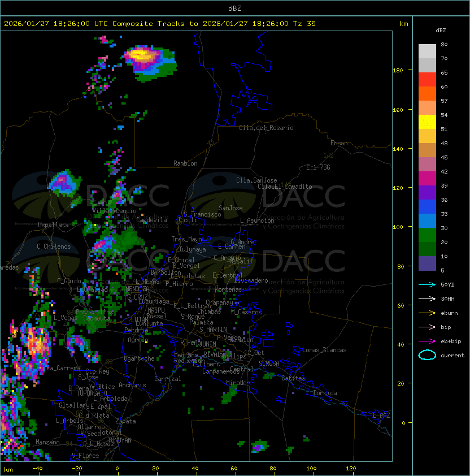Click the 'Carrizal' place label
470x476 pixels.
(x=168, y=379)
